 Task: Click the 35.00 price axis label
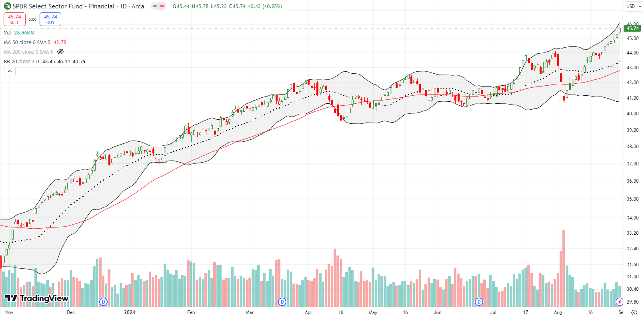pyautogui.click(x=632, y=199)
